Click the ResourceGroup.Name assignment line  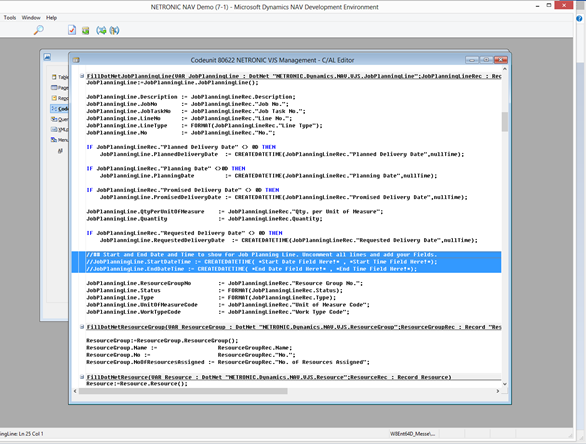[x=189, y=348]
